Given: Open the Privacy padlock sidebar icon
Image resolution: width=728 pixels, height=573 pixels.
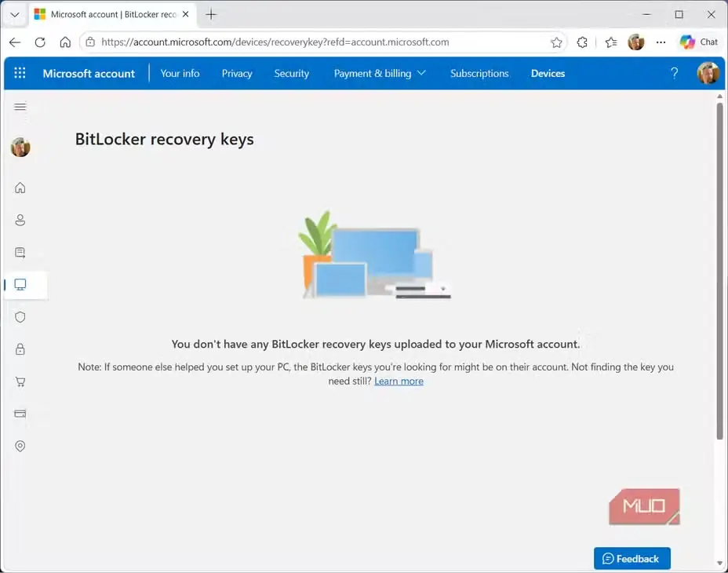Looking at the screenshot, I should pos(20,349).
